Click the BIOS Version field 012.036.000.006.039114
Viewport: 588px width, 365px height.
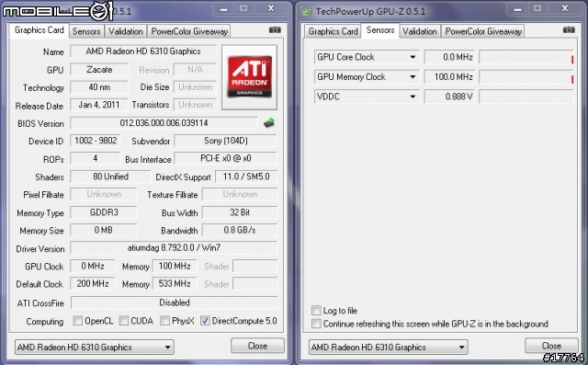pyautogui.click(x=164, y=123)
